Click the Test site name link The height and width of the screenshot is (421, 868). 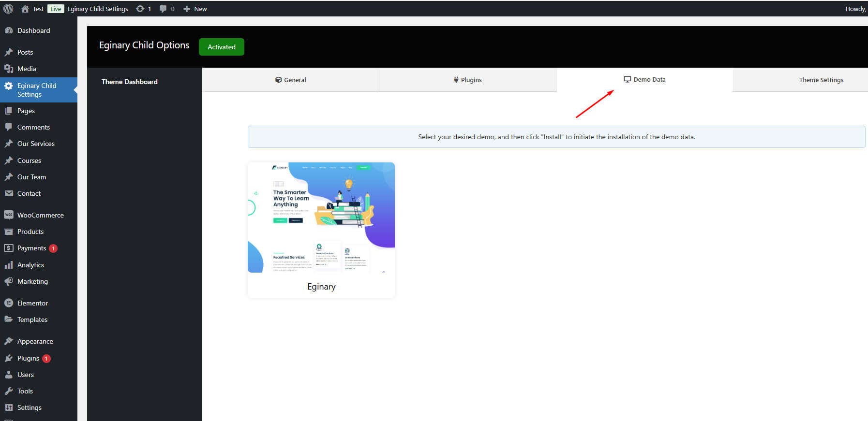(38, 9)
